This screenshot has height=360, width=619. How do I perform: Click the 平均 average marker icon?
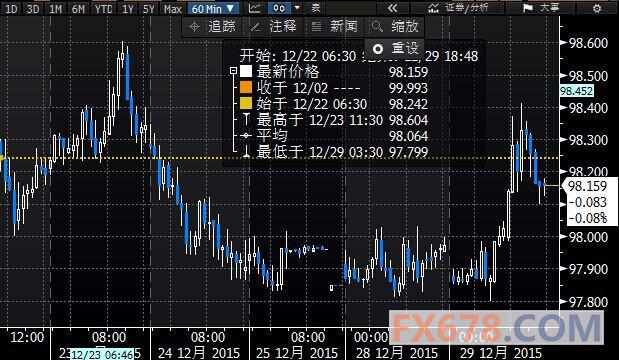[x=246, y=135]
